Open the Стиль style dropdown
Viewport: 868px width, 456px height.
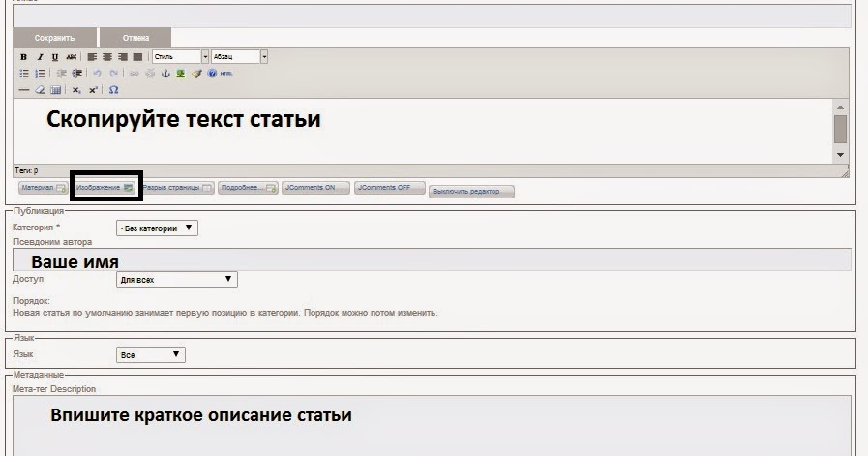coord(180,56)
